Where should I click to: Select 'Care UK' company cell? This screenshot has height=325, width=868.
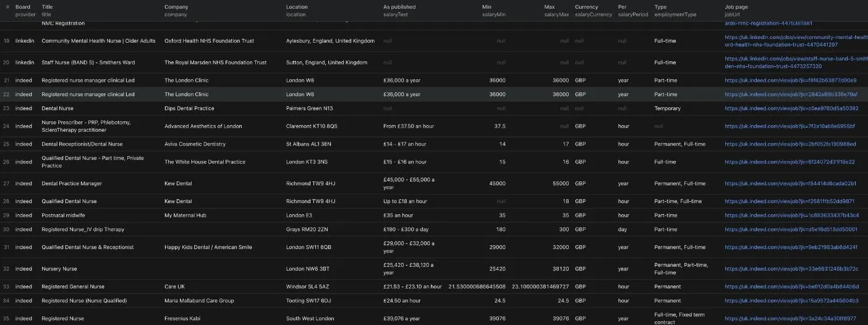click(174, 287)
